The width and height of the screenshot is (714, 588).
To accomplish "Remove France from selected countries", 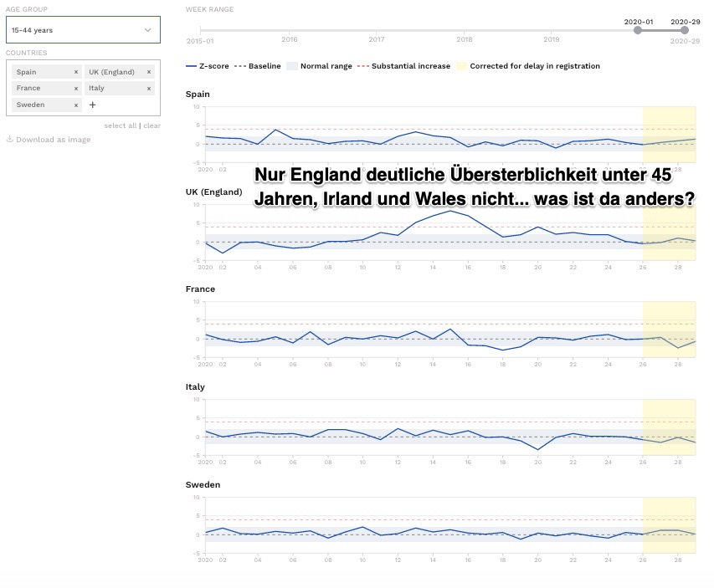I will [x=76, y=89].
